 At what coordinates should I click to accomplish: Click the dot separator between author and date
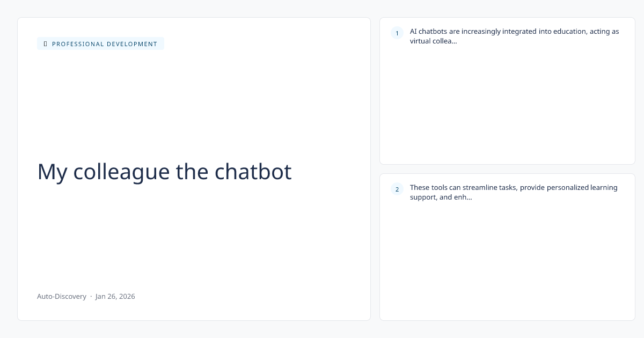coord(91,296)
